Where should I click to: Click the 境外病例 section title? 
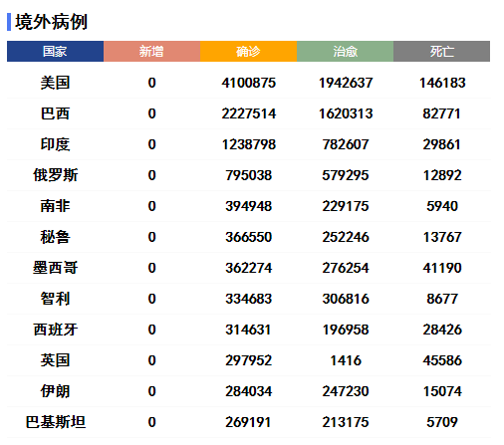point(51,22)
